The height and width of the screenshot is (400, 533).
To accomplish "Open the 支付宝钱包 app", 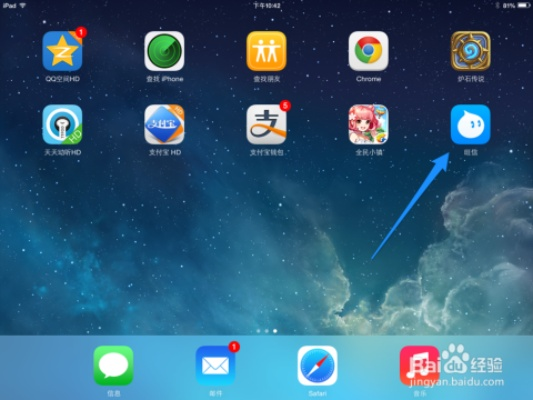I will pyautogui.click(x=266, y=124).
